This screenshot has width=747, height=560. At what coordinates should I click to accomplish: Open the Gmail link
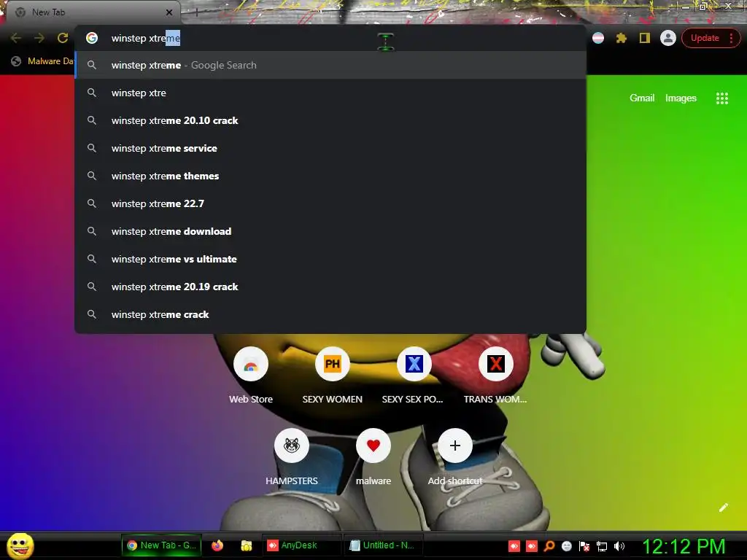642,98
